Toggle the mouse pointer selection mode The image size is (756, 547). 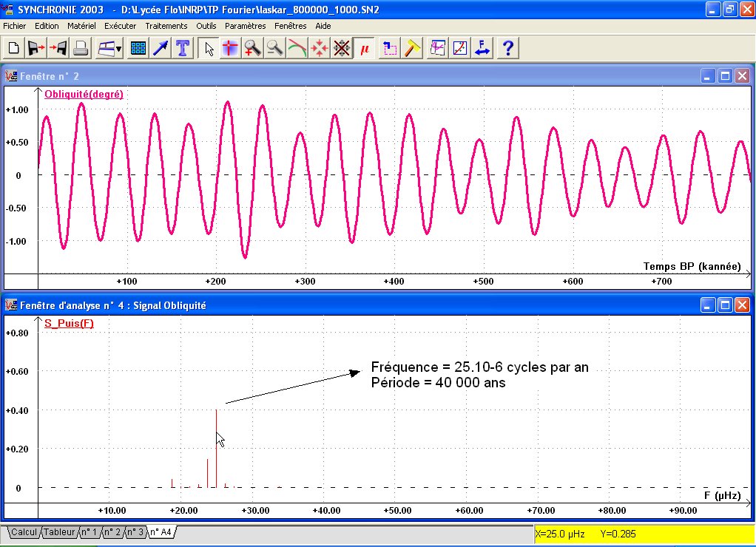point(209,49)
